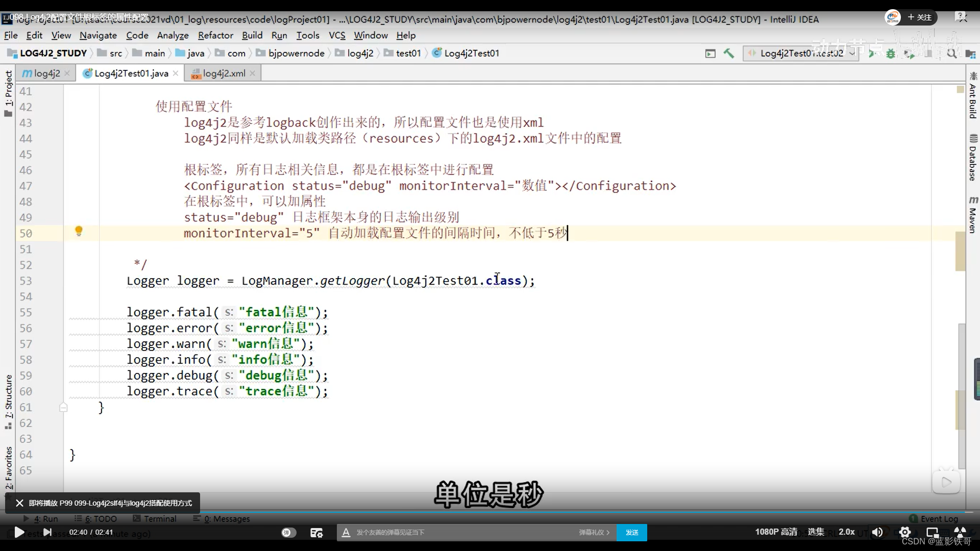Open the 选集 episode list
Image resolution: width=980 pixels, height=551 pixels.
point(816,532)
